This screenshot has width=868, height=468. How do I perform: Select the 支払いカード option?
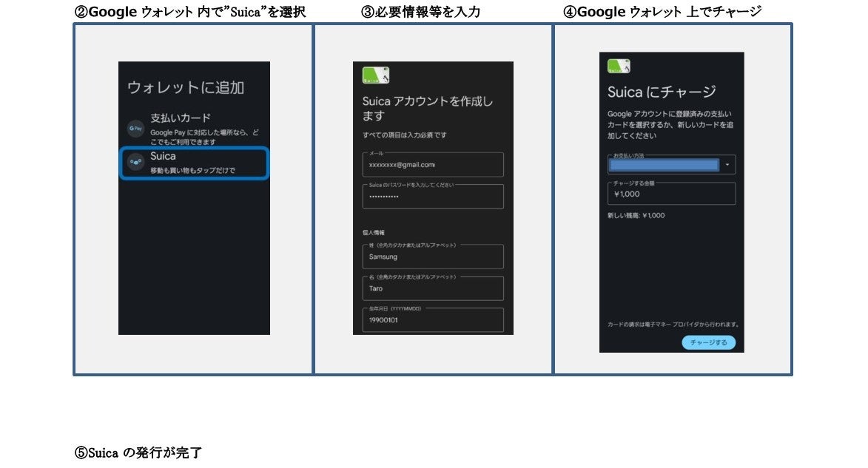[x=195, y=129]
